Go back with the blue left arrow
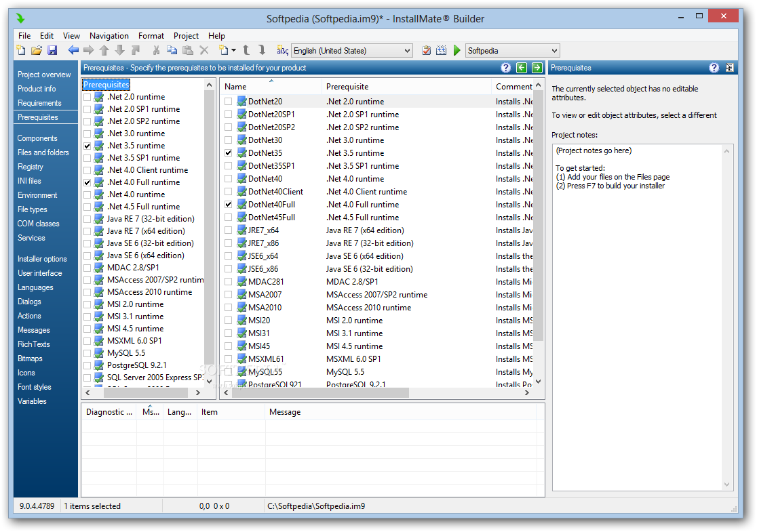Screen dimensions: 757x532 pyautogui.click(x=73, y=50)
